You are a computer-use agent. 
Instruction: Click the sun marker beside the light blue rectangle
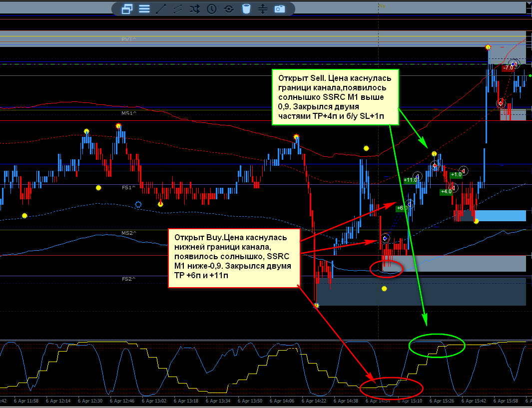tap(477, 221)
